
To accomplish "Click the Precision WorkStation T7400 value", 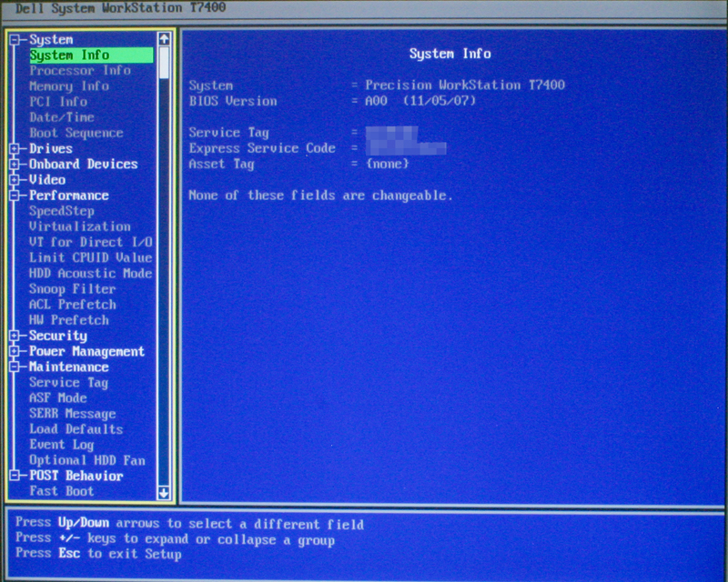I will (x=465, y=85).
